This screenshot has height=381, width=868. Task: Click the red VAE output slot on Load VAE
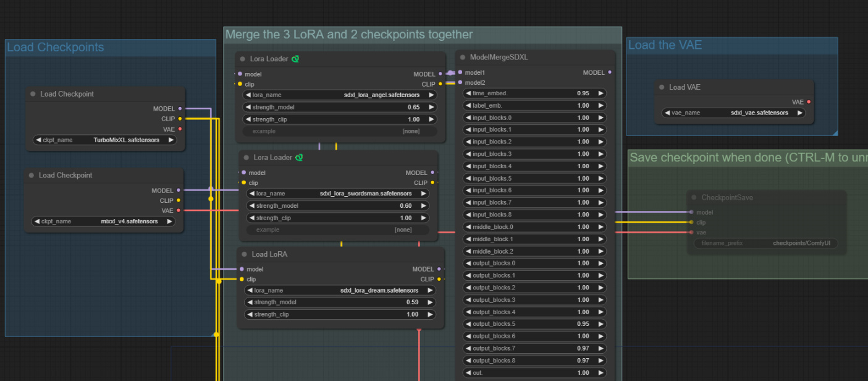point(809,102)
